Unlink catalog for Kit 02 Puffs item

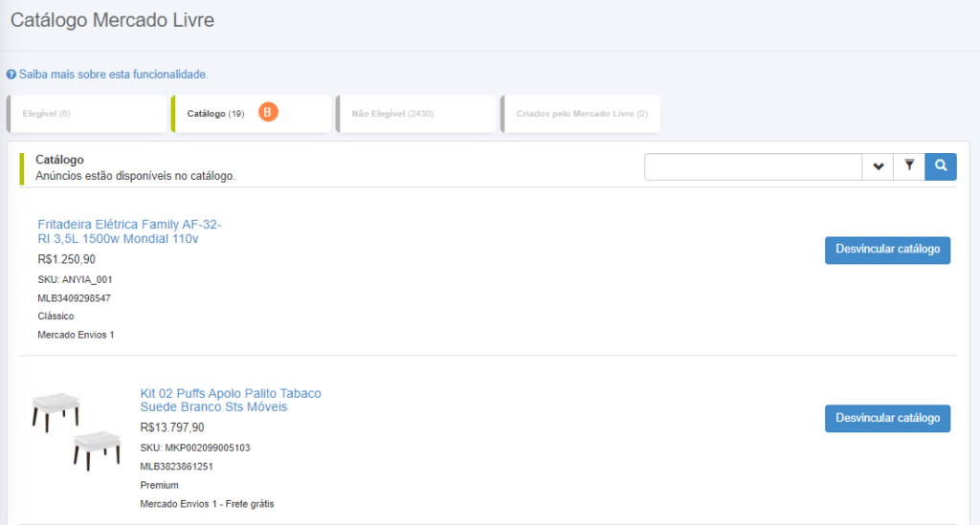[x=887, y=418]
